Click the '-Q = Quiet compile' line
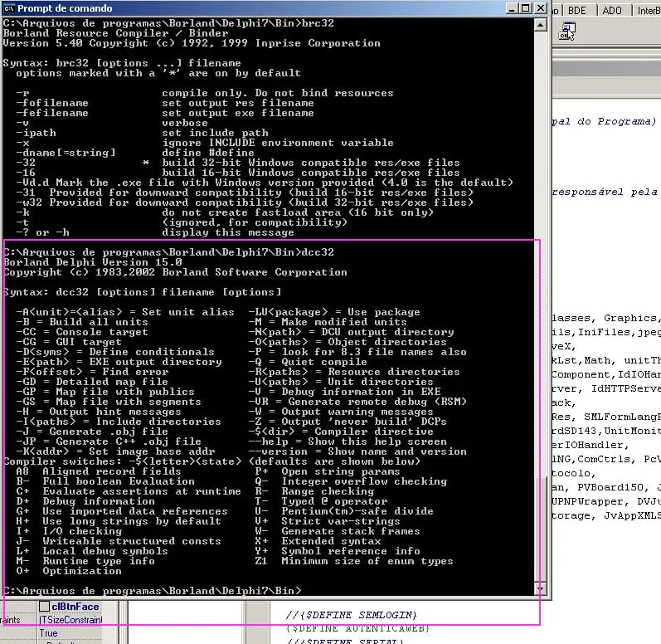Screen dimensions: 661x644 tap(308, 362)
